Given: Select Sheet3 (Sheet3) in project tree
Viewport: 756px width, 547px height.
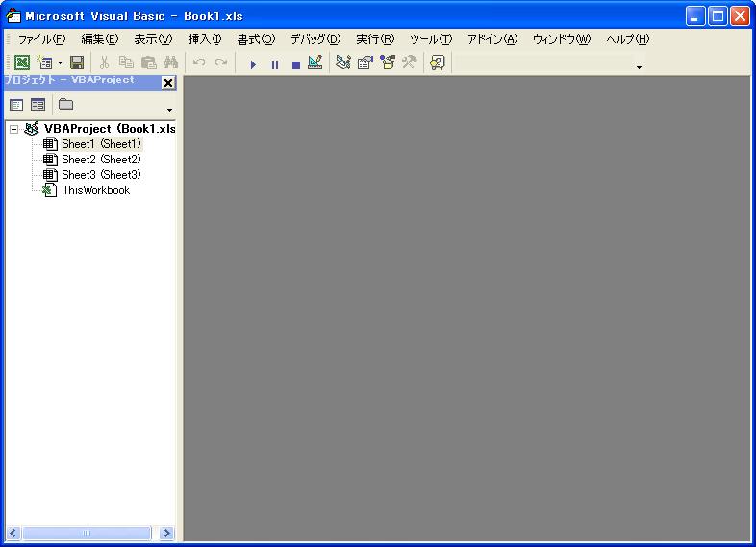Looking at the screenshot, I should click(101, 175).
